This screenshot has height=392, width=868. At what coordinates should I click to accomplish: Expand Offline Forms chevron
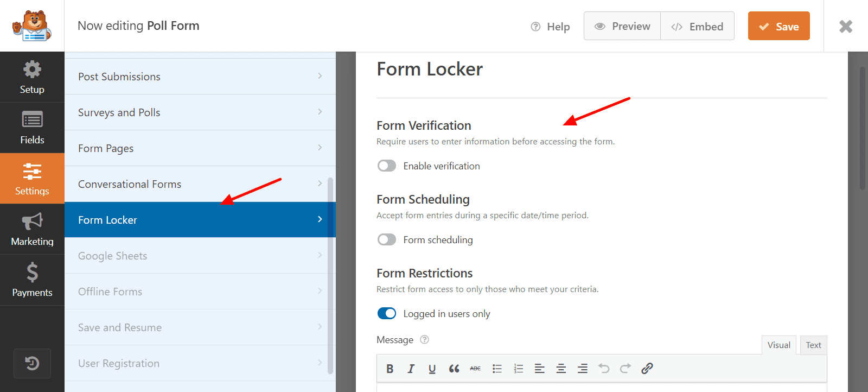point(320,291)
